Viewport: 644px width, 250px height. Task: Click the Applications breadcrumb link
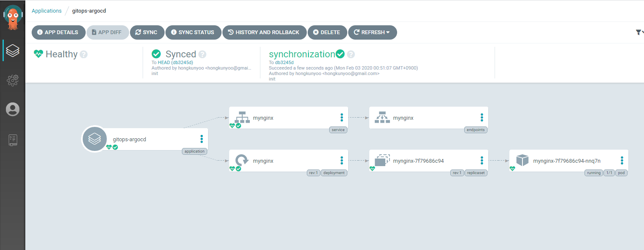click(46, 11)
